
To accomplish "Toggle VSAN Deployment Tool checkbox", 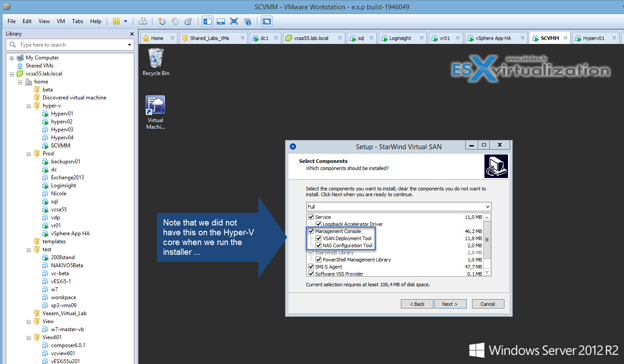I will click(x=319, y=238).
